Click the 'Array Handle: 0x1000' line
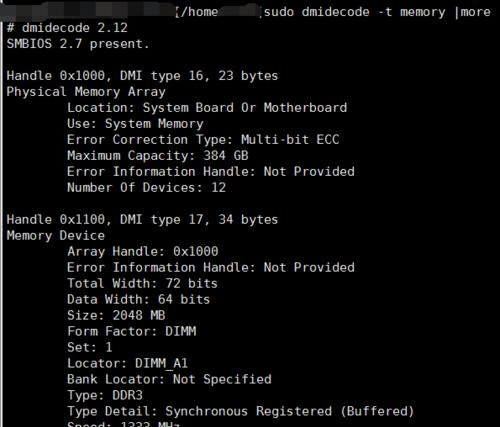 pyautogui.click(x=143, y=251)
